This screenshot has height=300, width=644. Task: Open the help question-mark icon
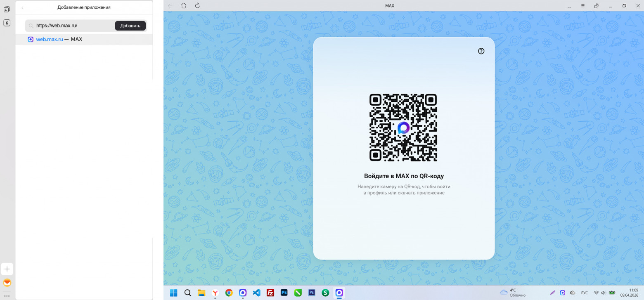pyautogui.click(x=481, y=51)
